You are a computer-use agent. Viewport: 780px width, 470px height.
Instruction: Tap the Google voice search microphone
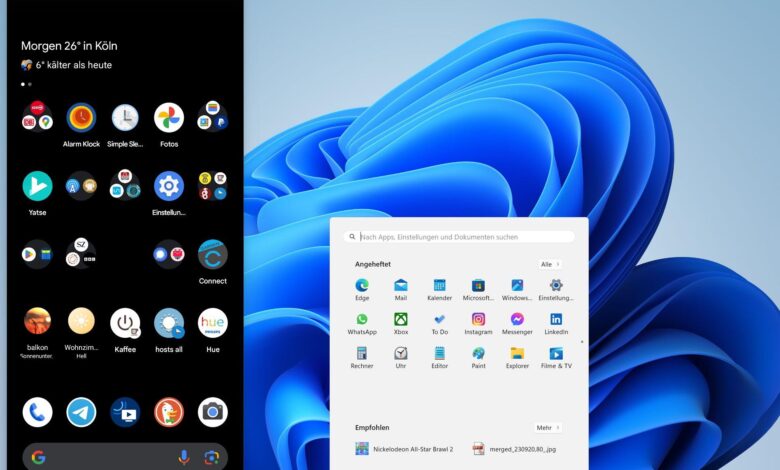pyautogui.click(x=184, y=457)
